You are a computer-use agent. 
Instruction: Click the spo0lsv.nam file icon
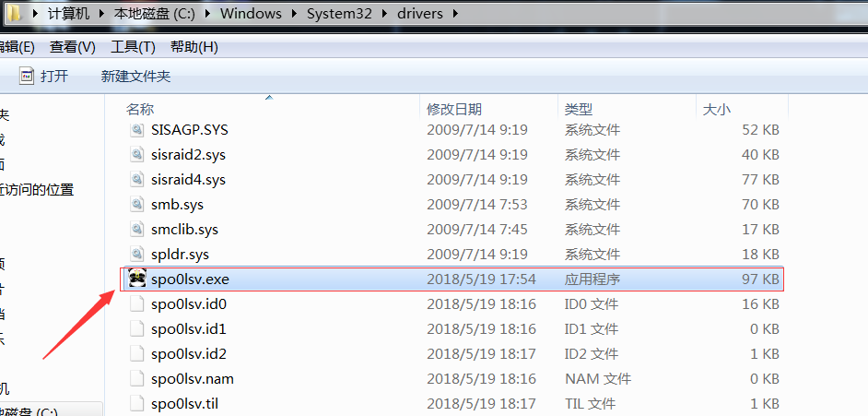(x=136, y=378)
